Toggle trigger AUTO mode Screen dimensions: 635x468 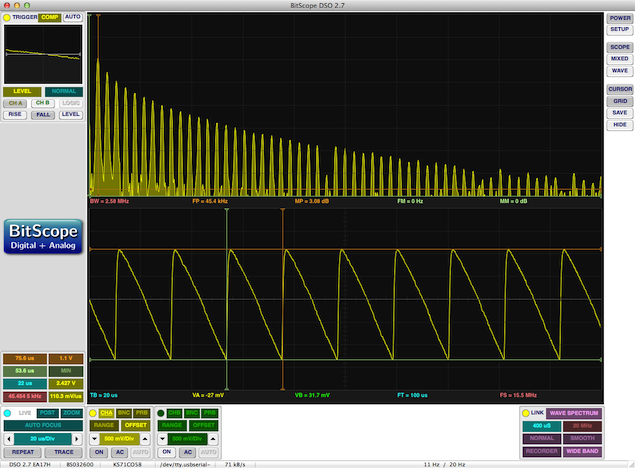click(73, 17)
